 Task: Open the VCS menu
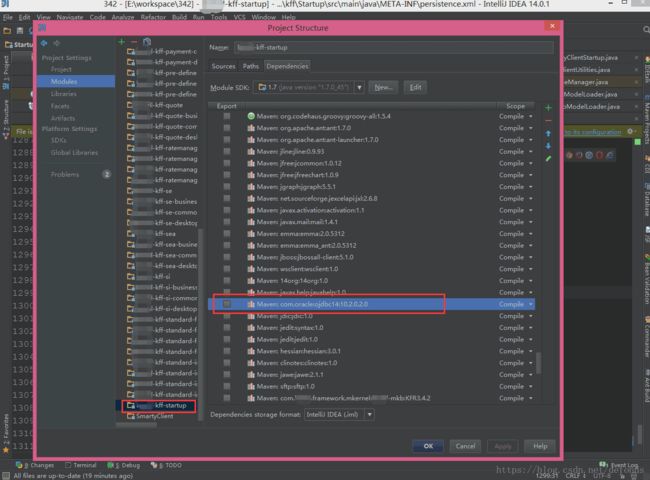point(239,17)
